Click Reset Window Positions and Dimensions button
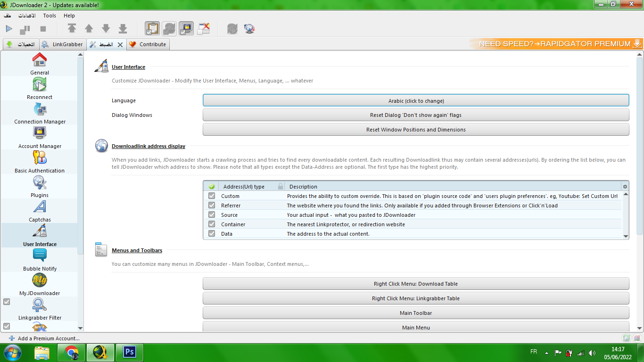Viewport: 644px width, 362px height. click(x=416, y=130)
